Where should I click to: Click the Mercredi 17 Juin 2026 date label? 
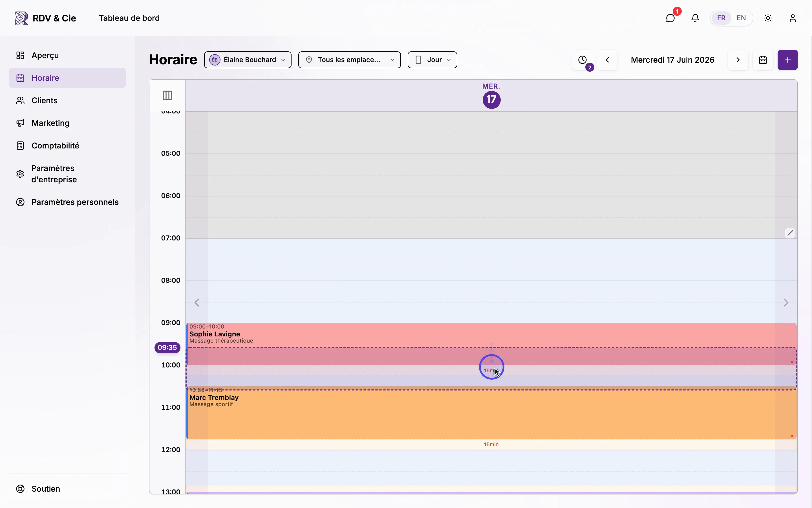click(672, 60)
